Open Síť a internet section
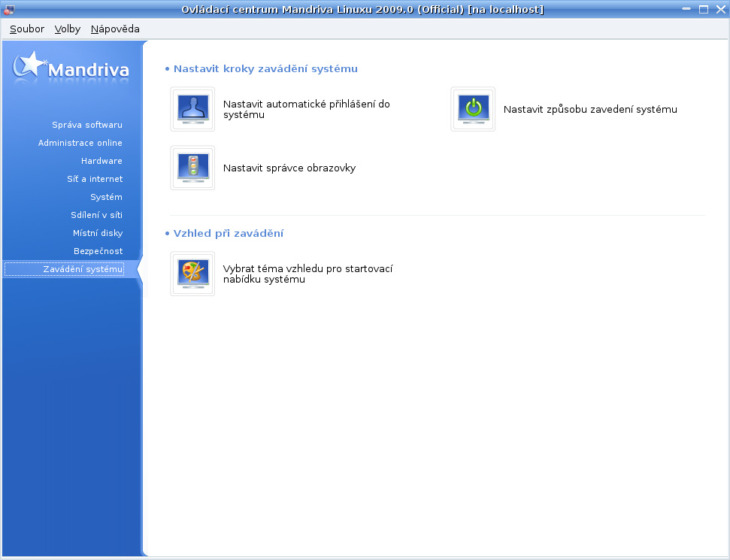The width and height of the screenshot is (730, 560). tap(95, 179)
